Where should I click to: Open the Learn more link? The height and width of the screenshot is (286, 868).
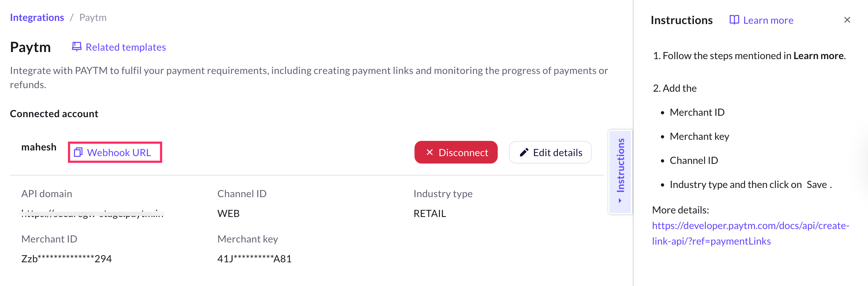(768, 21)
